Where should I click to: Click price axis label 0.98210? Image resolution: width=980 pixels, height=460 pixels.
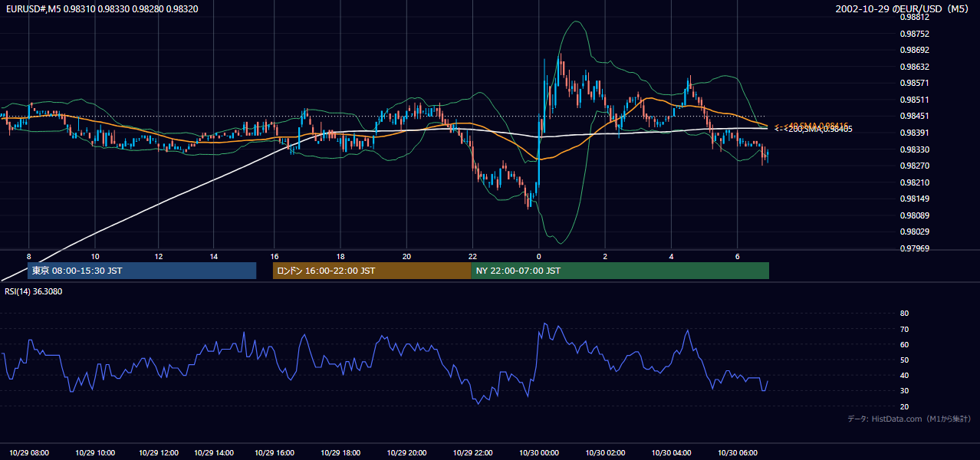(914, 182)
